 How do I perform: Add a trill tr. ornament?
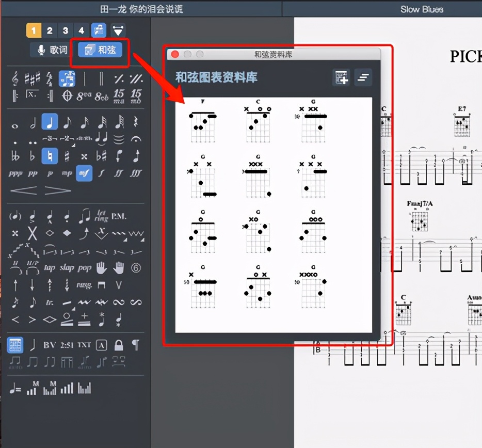point(50,302)
